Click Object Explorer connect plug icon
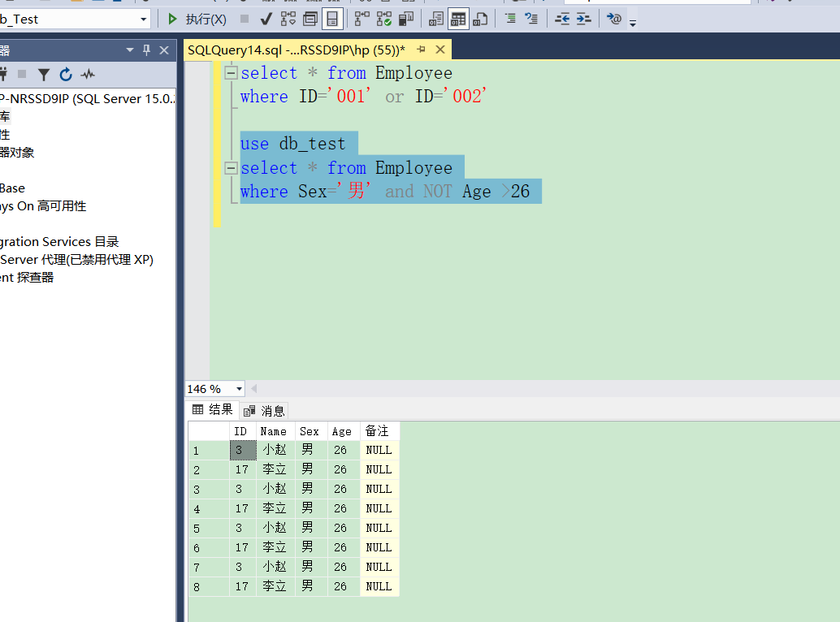 pos(2,75)
